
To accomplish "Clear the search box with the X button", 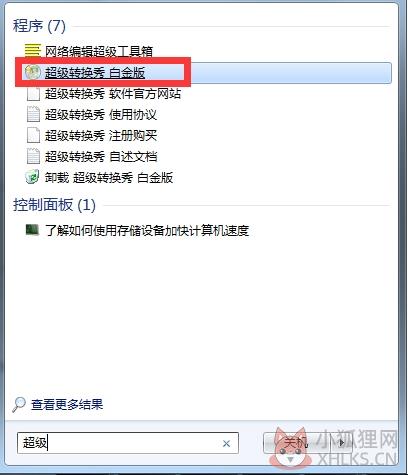I will tap(226, 443).
